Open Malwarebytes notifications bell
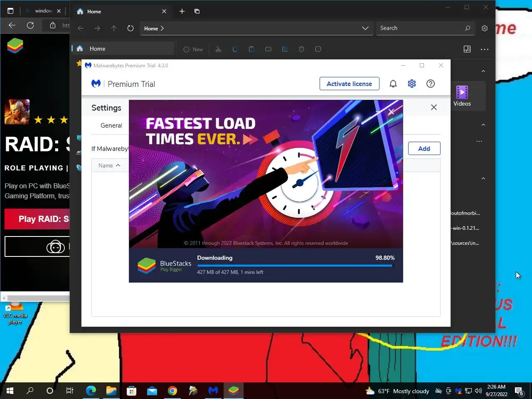Viewport: 532px width, 399px height. coord(393,84)
